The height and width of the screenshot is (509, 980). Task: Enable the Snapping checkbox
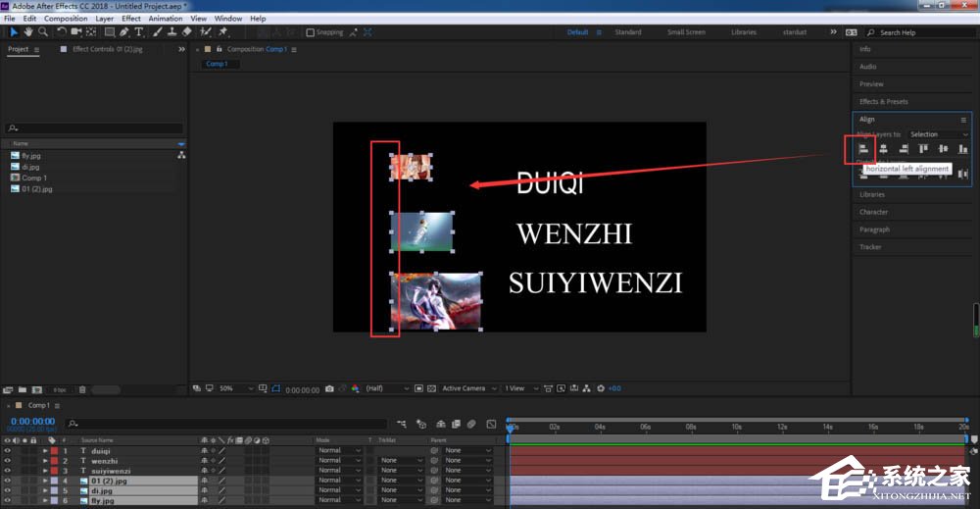tap(311, 32)
